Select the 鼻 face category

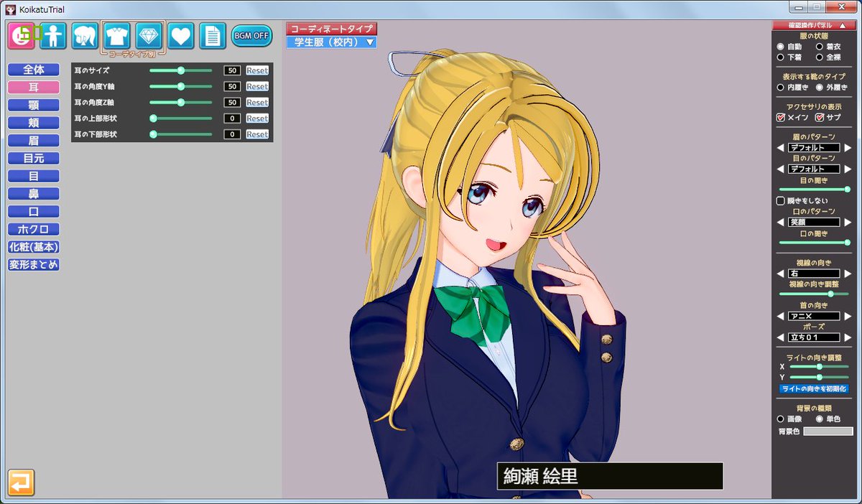(33, 194)
